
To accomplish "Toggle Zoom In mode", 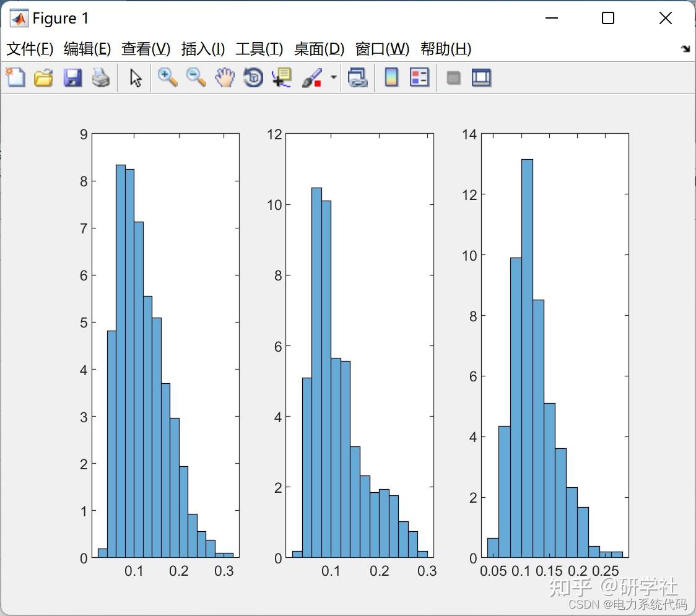I will pos(167,77).
